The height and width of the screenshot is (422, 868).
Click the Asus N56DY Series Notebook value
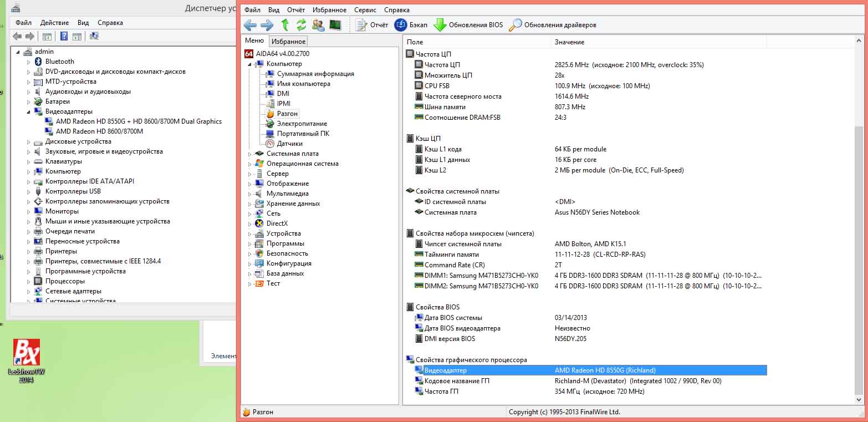[x=597, y=212]
